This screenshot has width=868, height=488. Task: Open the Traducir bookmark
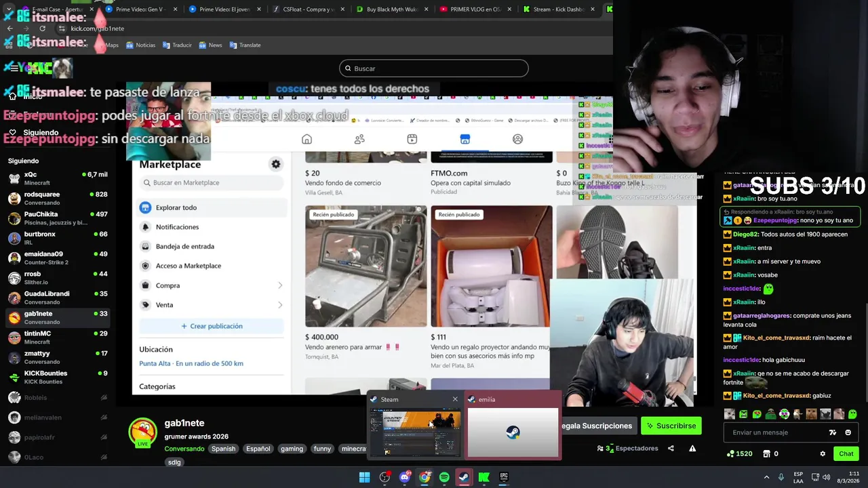point(177,45)
